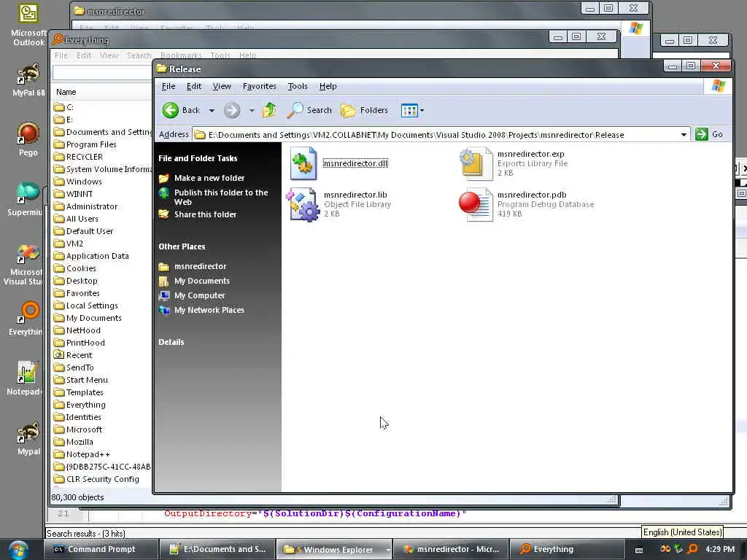Select the msnredirector.lib file icon
Viewport: 747px width, 560px height.
pyautogui.click(x=303, y=204)
